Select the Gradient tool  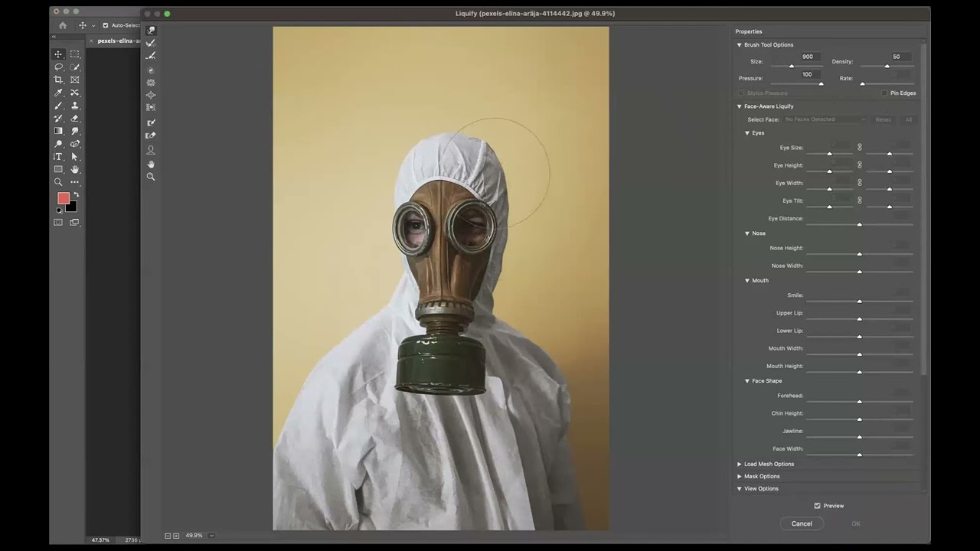pos(58,131)
